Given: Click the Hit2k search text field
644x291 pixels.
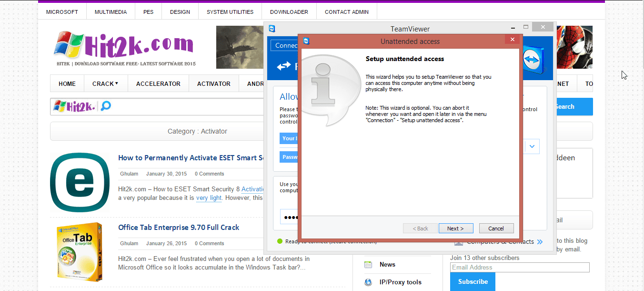Looking at the screenshot, I should pyautogui.click(x=157, y=106).
